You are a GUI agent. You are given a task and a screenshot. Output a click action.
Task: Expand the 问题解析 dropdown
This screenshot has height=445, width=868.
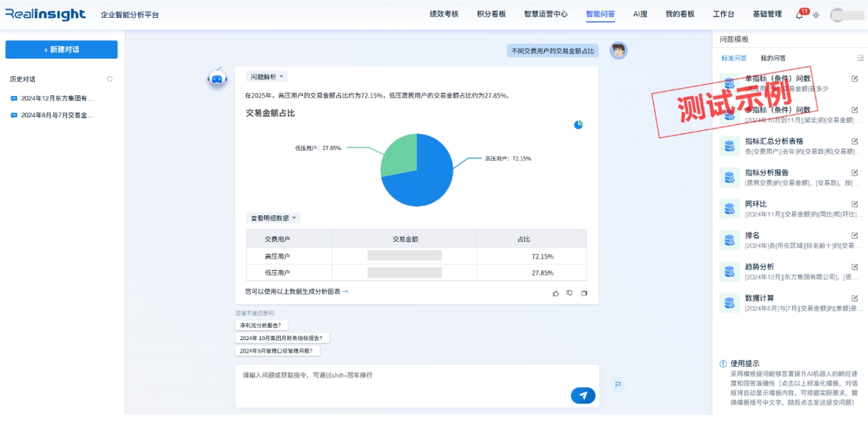coord(267,77)
